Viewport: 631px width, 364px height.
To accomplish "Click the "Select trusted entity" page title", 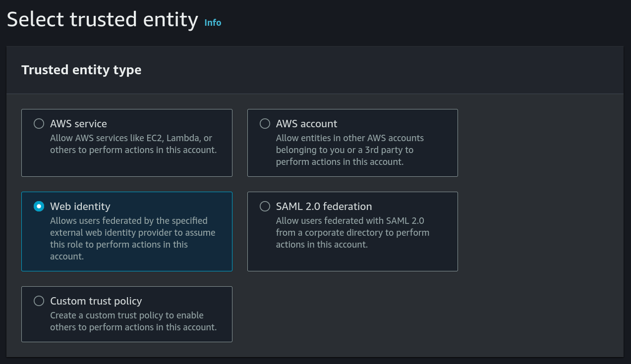I will click(x=102, y=20).
